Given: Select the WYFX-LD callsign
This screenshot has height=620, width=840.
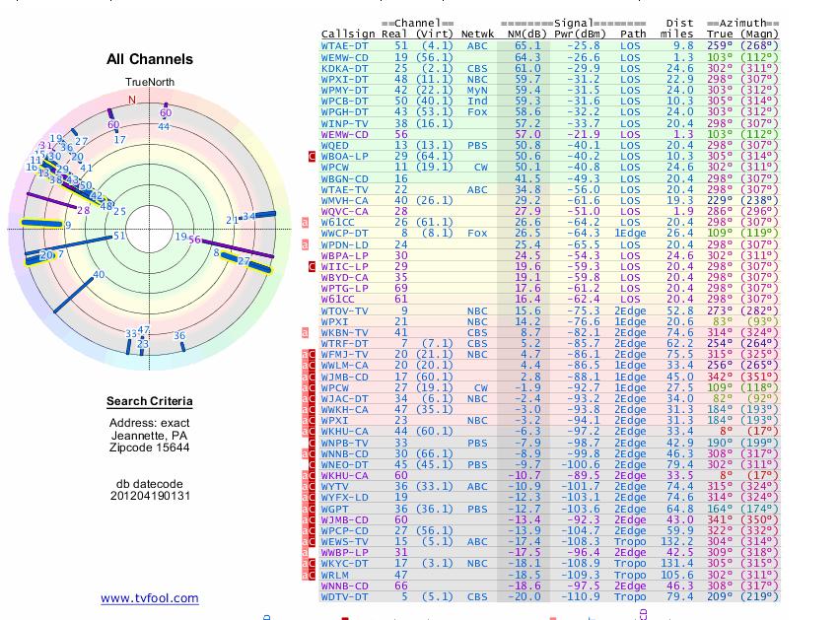Looking at the screenshot, I should click(344, 498).
